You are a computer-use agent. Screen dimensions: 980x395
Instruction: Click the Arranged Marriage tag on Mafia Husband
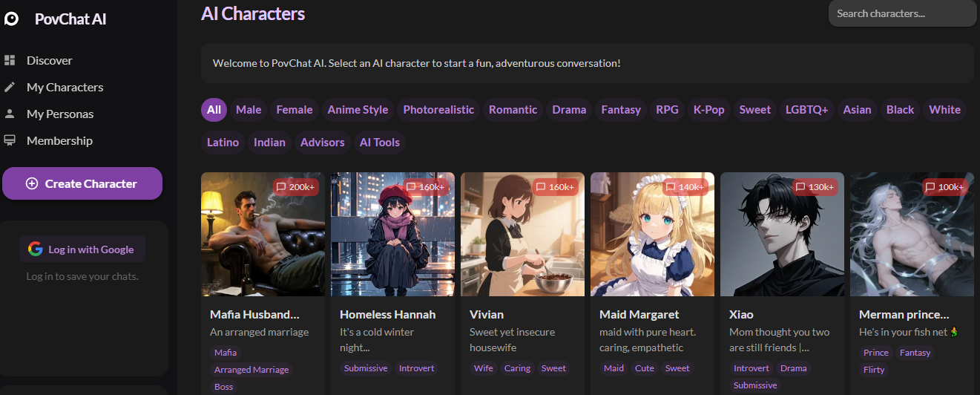251,370
